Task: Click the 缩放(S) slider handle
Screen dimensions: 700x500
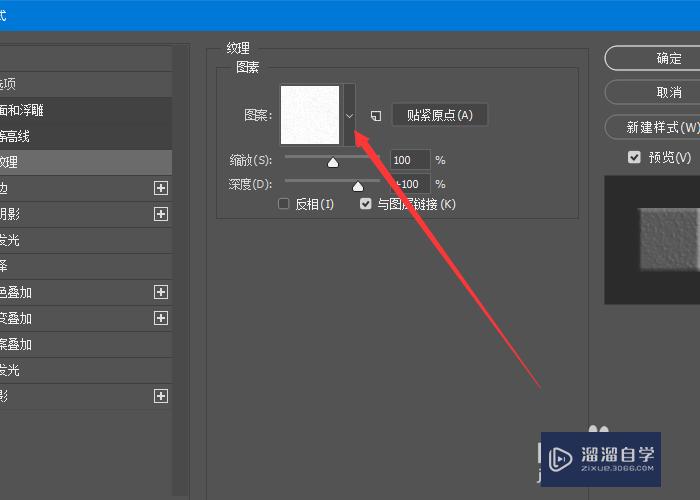Action: (x=333, y=162)
